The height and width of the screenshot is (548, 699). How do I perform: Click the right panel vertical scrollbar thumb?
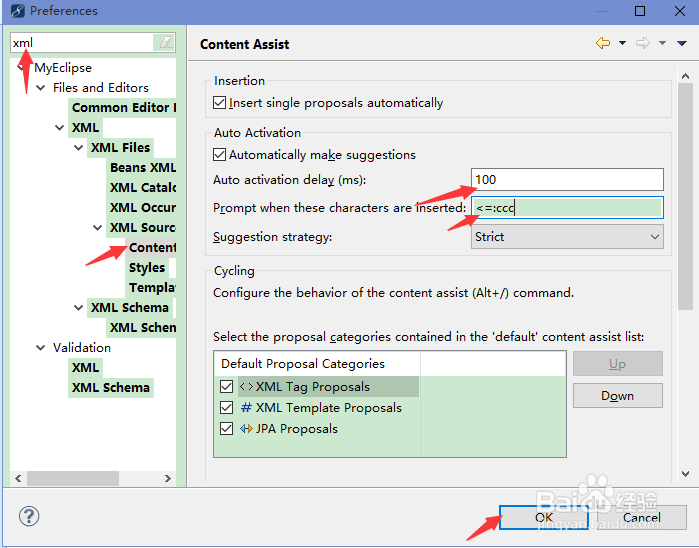click(685, 196)
